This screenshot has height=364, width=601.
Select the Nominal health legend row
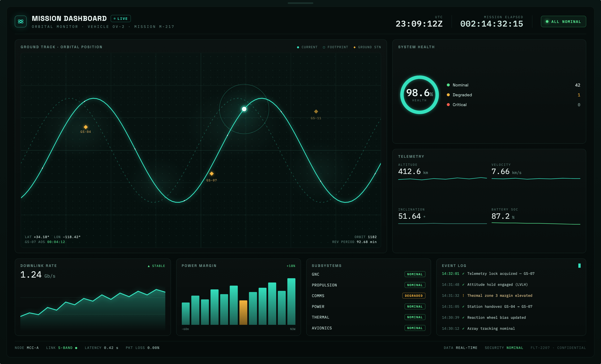pos(513,85)
